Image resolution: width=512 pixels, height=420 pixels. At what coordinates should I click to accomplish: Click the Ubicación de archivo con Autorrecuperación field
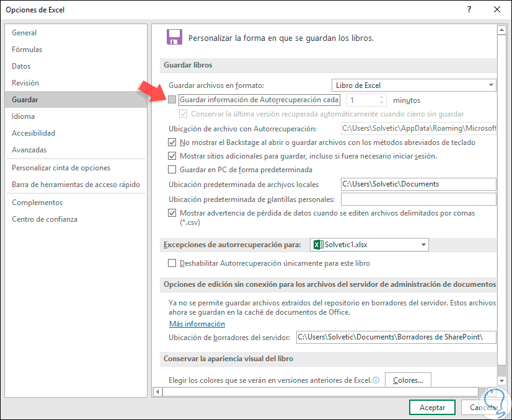[418, 128]
